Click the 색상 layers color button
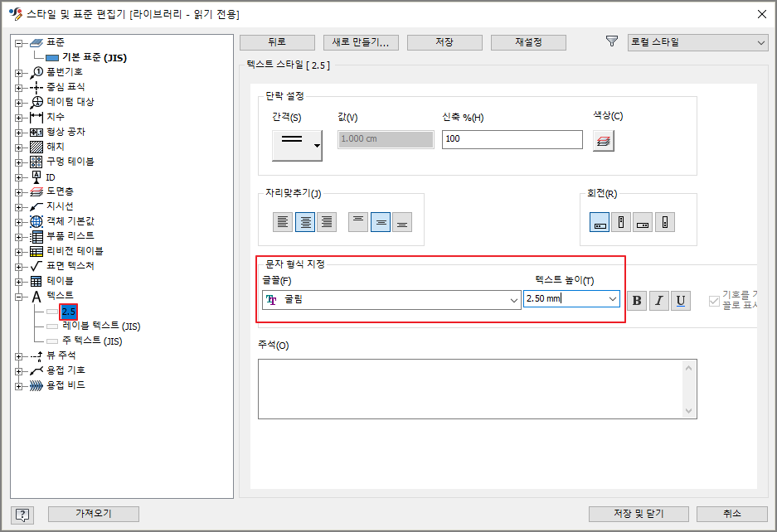Image resolution: width=777 pixels, height=532 pixels. 603,141
